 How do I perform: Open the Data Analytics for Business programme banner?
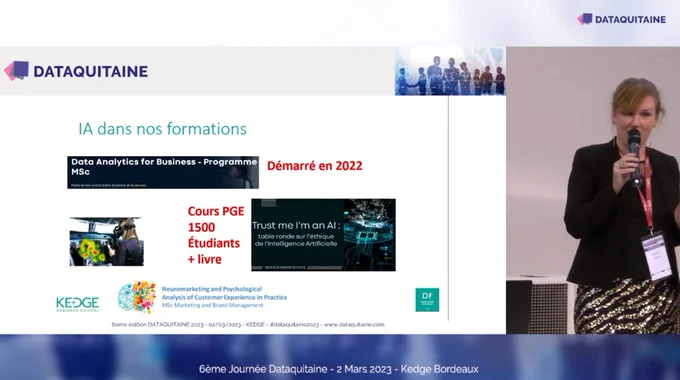[x=163, y=173]
